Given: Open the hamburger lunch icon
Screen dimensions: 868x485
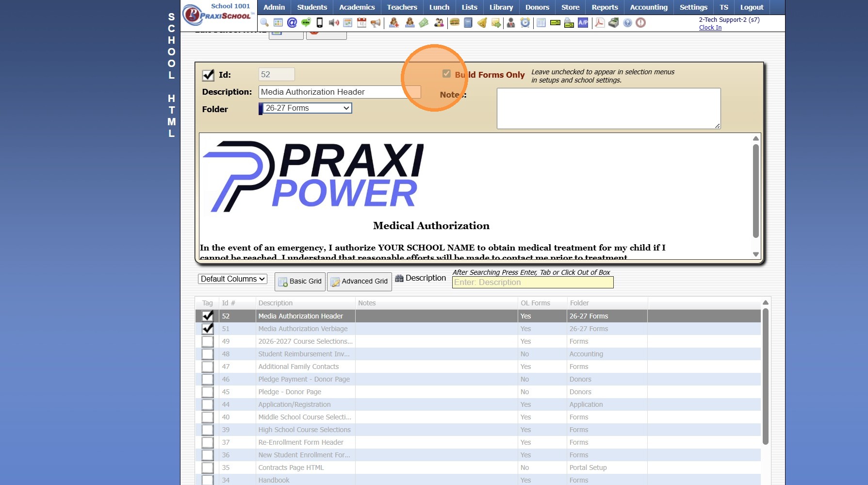Looking at the screenshot, I should [x=455, y=23].
